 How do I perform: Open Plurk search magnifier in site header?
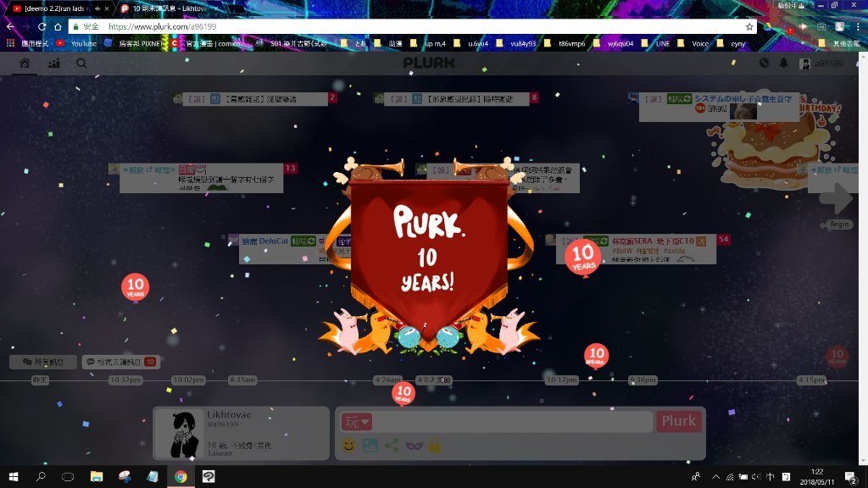[81, 63]
